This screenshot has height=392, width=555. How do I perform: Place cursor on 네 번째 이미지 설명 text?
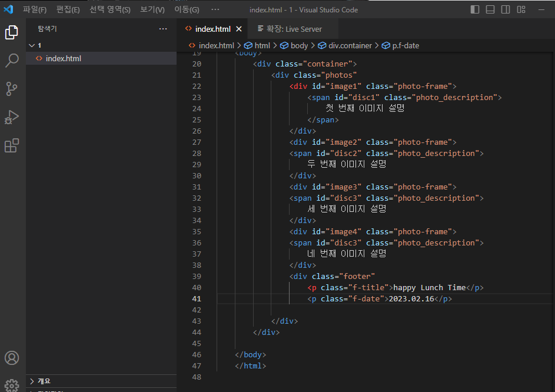347,254
